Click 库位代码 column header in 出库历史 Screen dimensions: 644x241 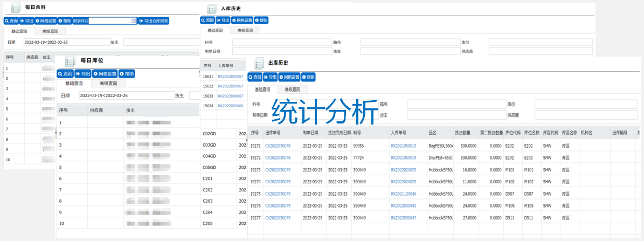click(x=513, y=133)
